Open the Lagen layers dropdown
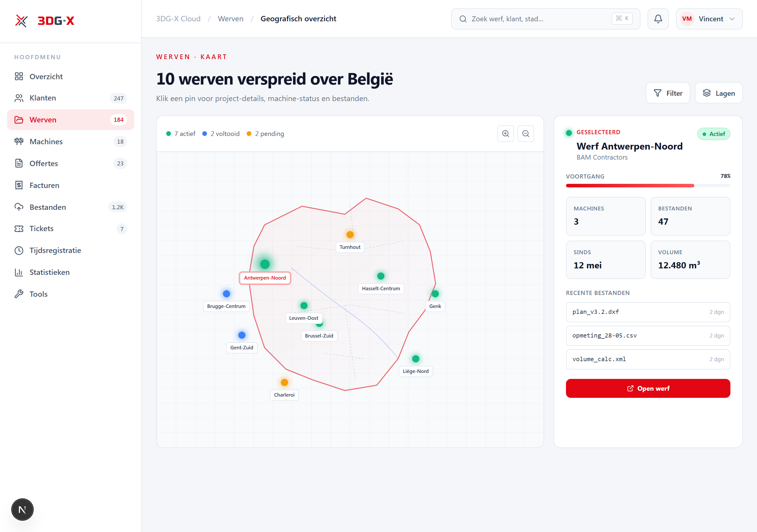Image resolution: width=757 pixels, height=532 pixels. click(719, 93)
